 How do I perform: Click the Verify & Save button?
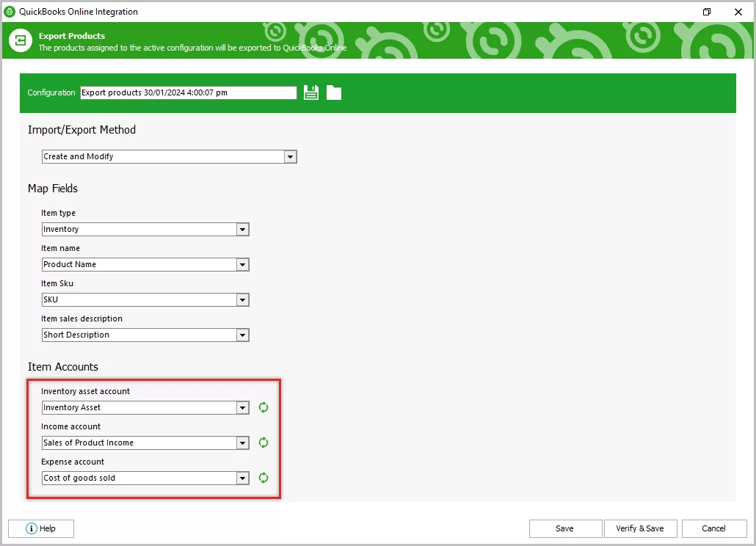[640, 528]
